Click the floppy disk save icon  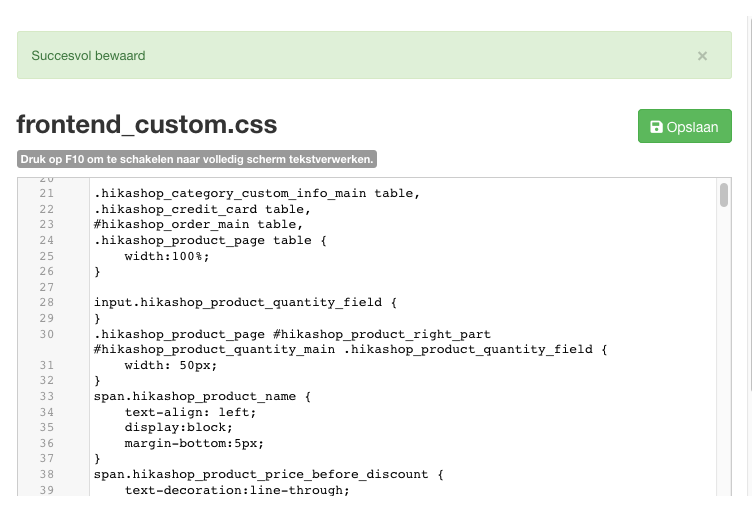coord(656,127)
